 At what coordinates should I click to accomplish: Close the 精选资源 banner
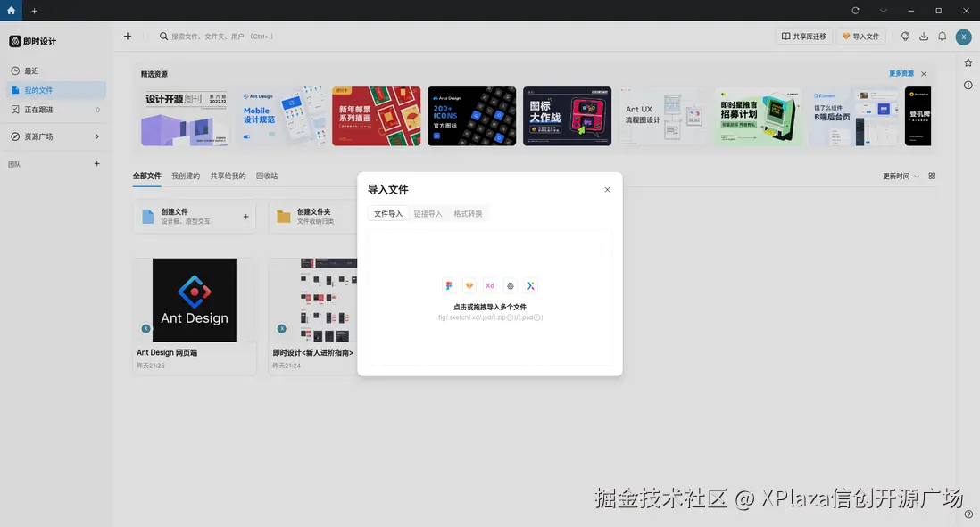tap(924, 74)
